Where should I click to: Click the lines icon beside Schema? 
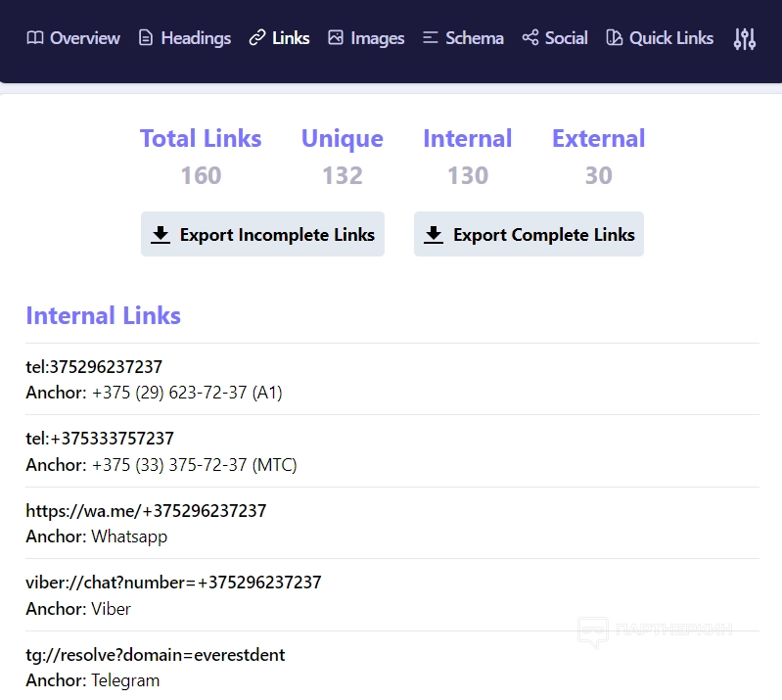coord(430,38)
